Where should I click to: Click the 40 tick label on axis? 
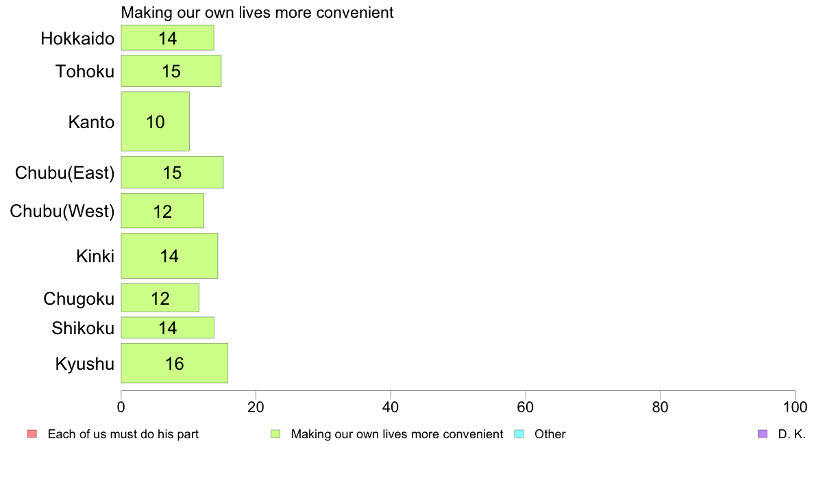[x=391, y=407]
